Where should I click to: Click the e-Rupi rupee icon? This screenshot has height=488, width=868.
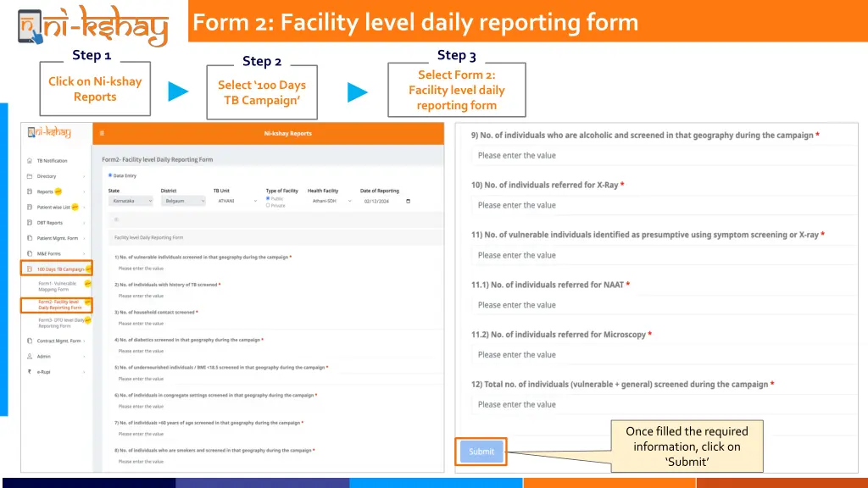click(30, 372)
